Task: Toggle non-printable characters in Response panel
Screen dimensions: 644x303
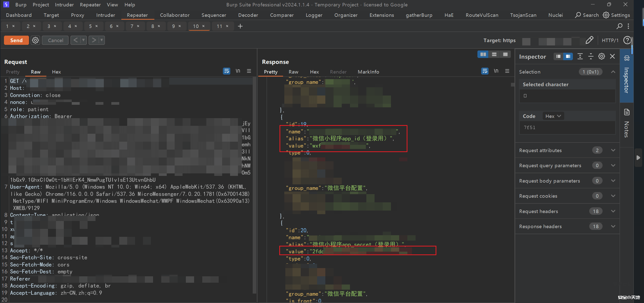Action: click(x=496, y=71)
